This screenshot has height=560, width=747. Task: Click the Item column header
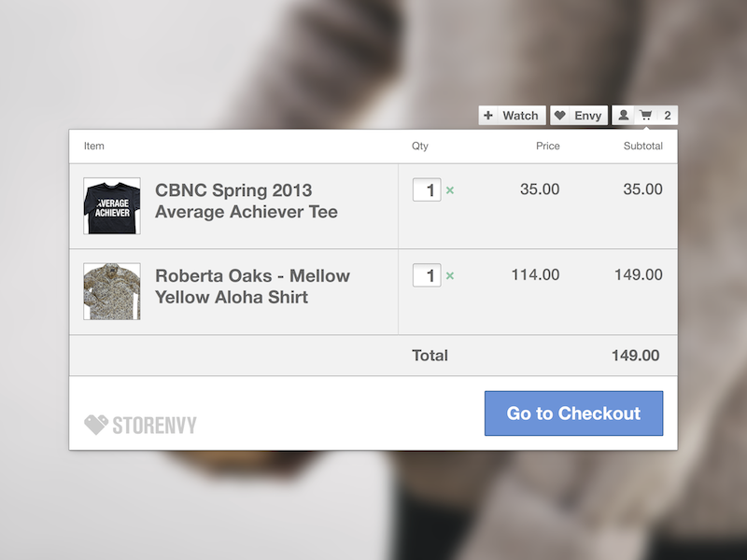coord(94,147)
